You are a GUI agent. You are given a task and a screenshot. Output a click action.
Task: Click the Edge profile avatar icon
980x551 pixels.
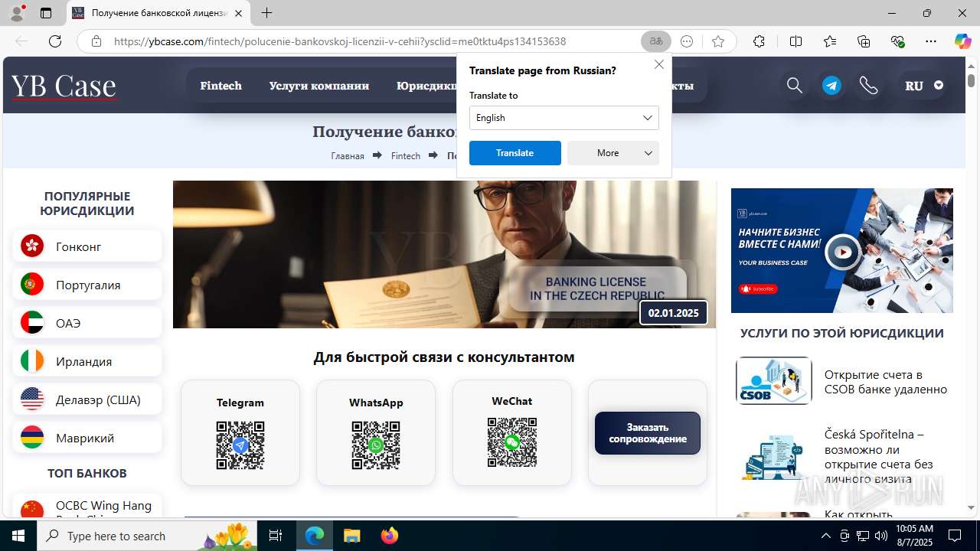tap(17, 13)
